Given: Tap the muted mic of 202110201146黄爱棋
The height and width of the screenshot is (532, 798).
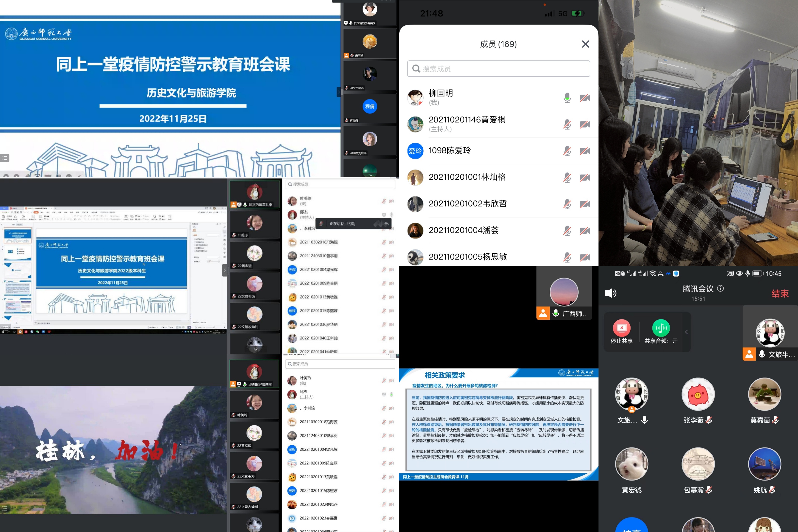Looking at the screenshot, I should (x=567, y=125).
